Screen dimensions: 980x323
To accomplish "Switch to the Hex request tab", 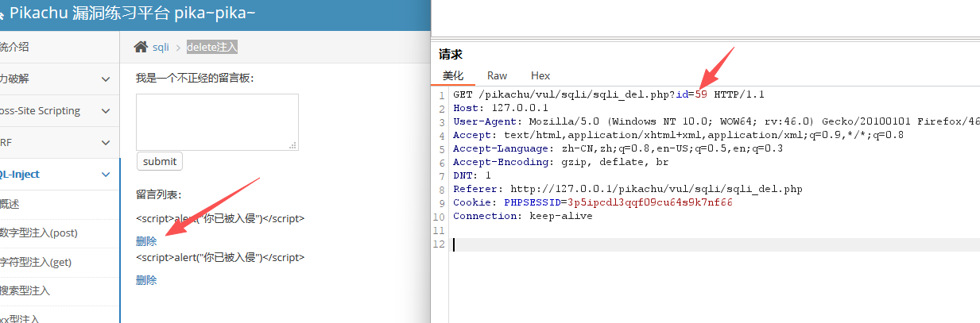I will click(540, 75).
